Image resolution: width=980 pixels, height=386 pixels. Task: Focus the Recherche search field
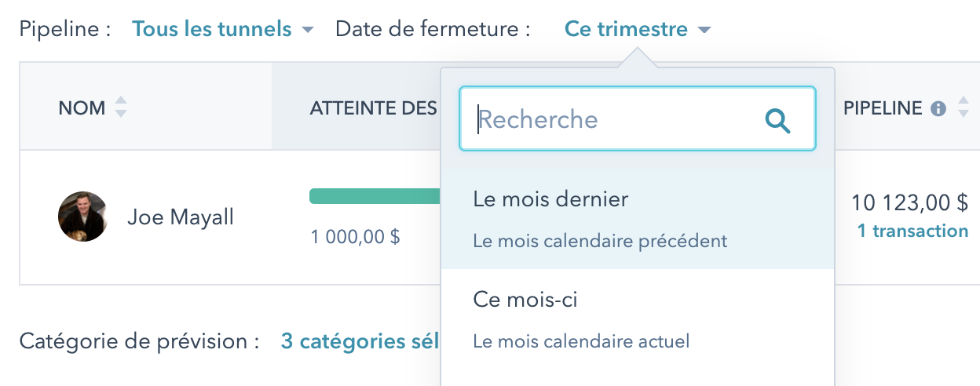tap(612, 120)
